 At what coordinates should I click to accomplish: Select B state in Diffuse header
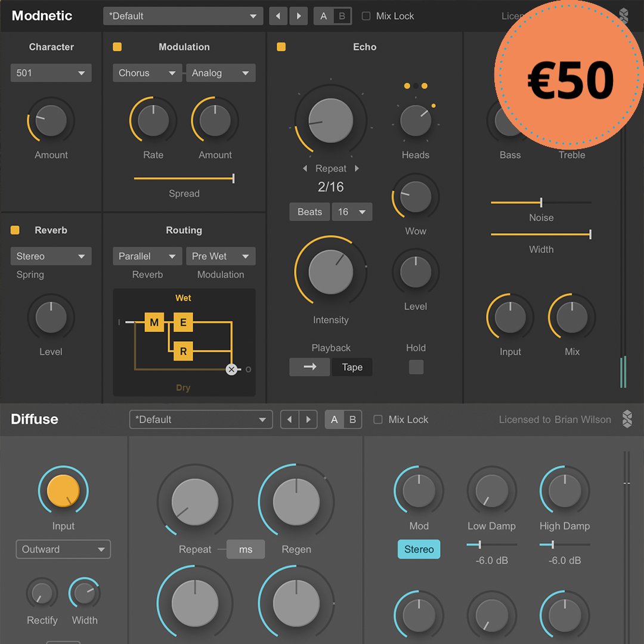(x=352, y=419)
